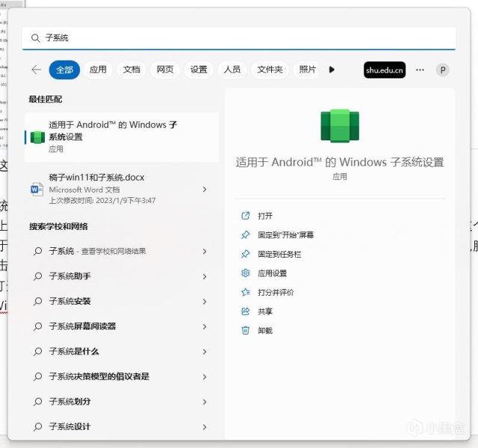Click the gear icon beside 应用设置
Viewport: 478px width, 448px height.
coord(246,273)
